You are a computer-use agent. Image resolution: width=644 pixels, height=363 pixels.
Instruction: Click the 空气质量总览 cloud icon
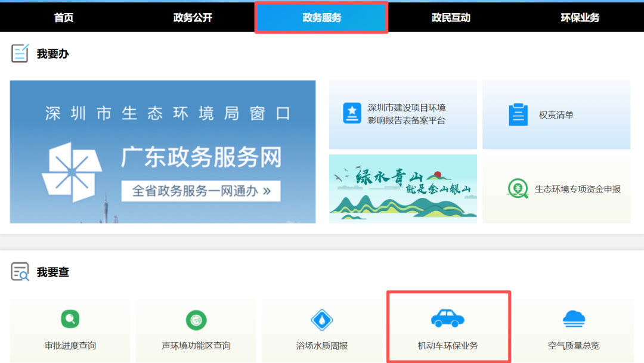(574, 319)
